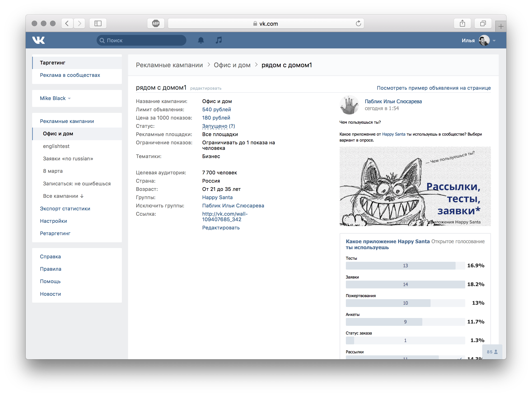Image resolution: width=532 pixels, height=396 pixels.
Task: Click Илья profile avatar
Action: (x=484, y=40)
